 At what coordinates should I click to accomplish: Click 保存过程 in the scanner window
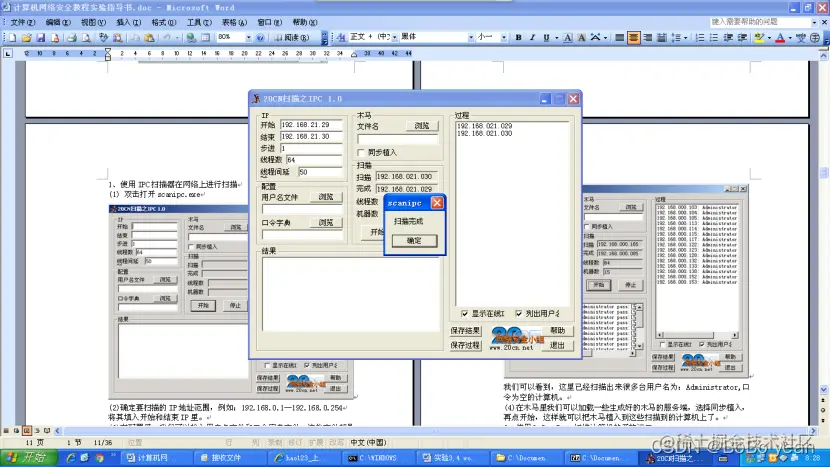point(465,345)
